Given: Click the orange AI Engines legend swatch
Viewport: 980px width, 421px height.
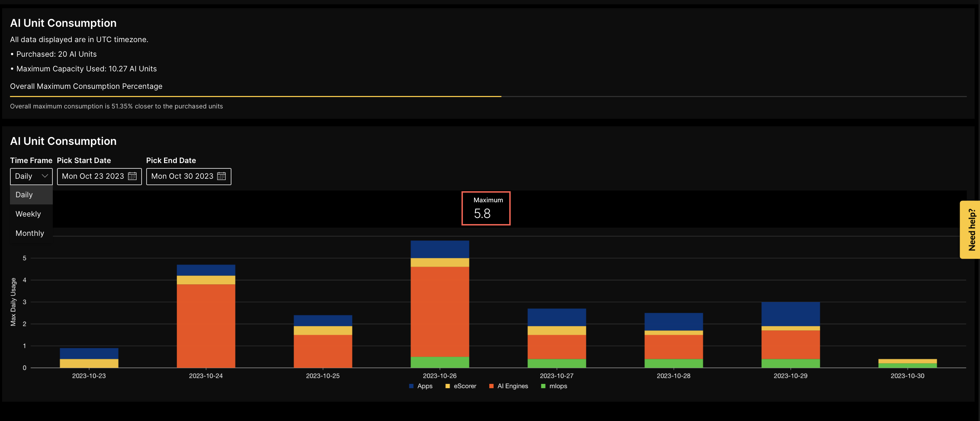Looking at the screenshot, I should click(x=491, y=386).
